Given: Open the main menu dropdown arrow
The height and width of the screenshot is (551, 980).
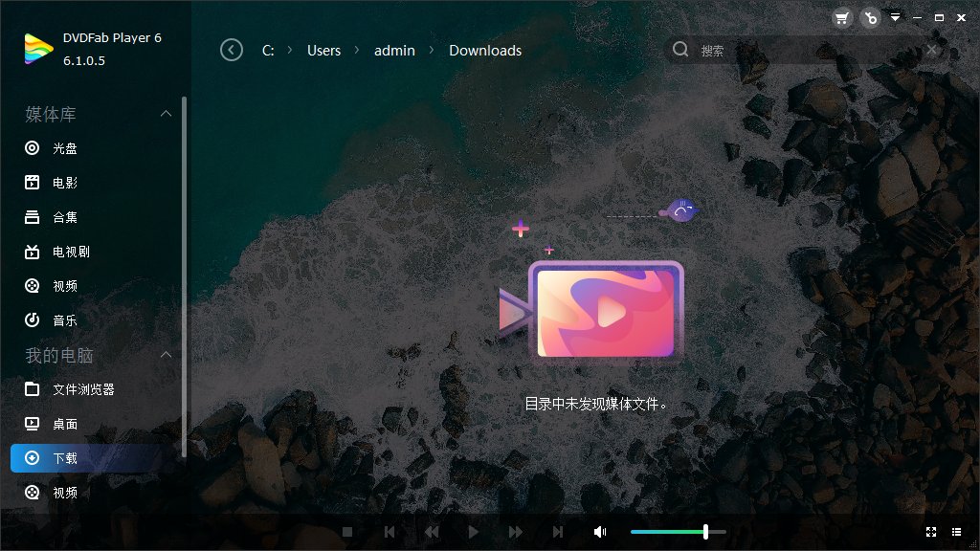Looking at the screenshot, I should tap(895, 16).
